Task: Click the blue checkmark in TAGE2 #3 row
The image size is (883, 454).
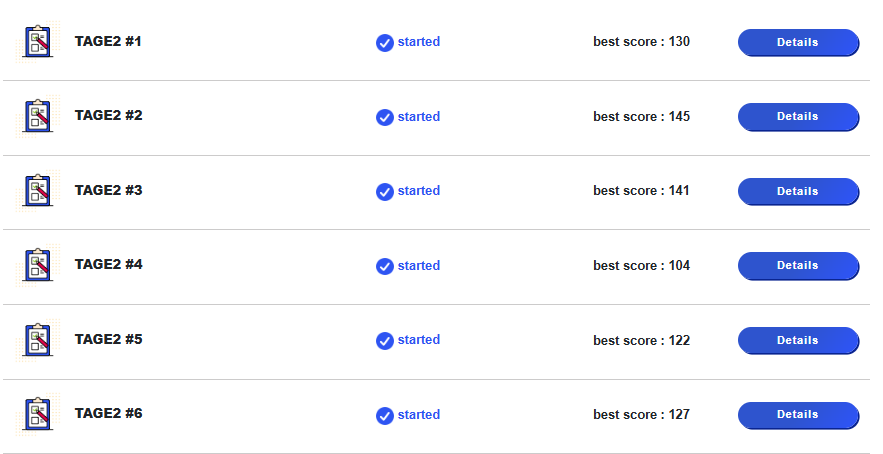Action: click(x=385, y=192)
